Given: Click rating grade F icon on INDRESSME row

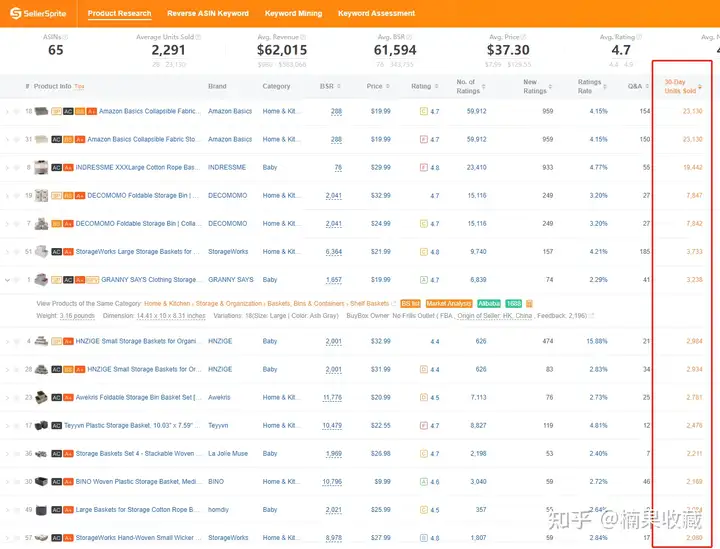Looking at the screenshot, I should click(x=424, y=168).
